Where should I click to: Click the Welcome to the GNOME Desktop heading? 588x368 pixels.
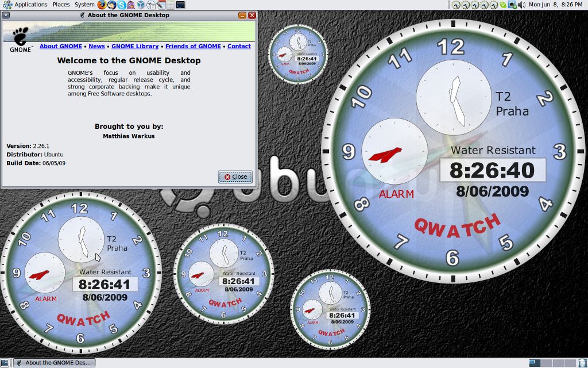[x=129, y=60]
